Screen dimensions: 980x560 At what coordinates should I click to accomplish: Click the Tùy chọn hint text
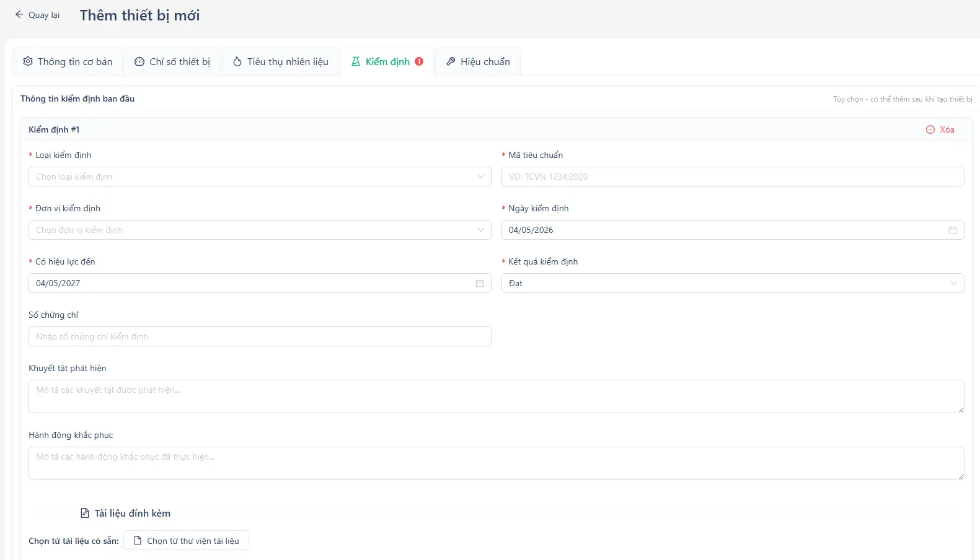903,99
